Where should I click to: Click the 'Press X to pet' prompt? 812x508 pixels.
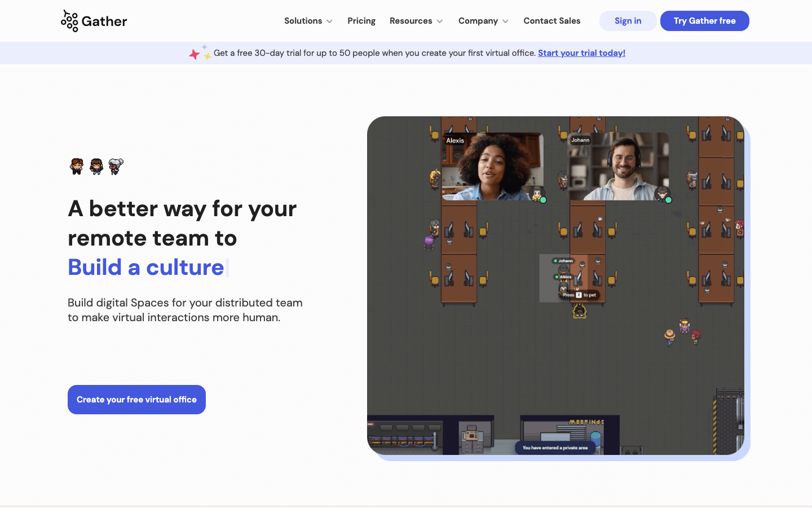pos(579,295)
